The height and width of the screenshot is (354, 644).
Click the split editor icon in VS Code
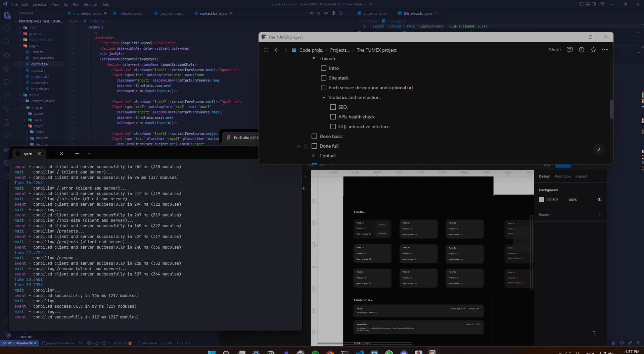tap(340, 13)
